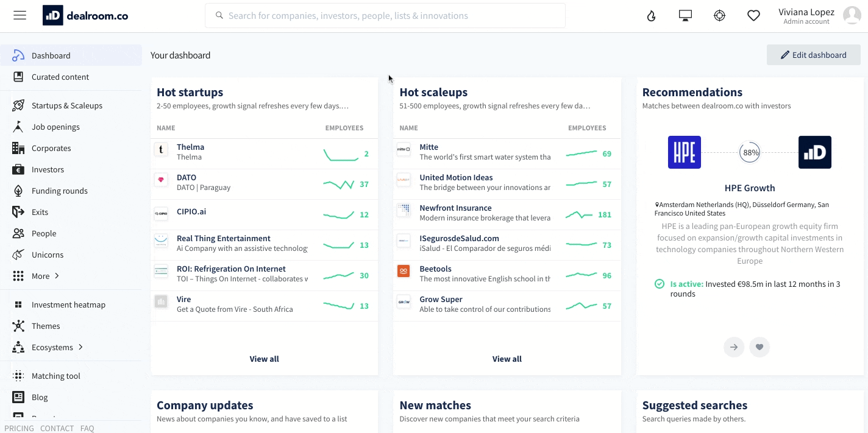Open the CIPIO.ai startup row
Image resolution: width=868 pixels, height=433 pixels.
point(264,214)
